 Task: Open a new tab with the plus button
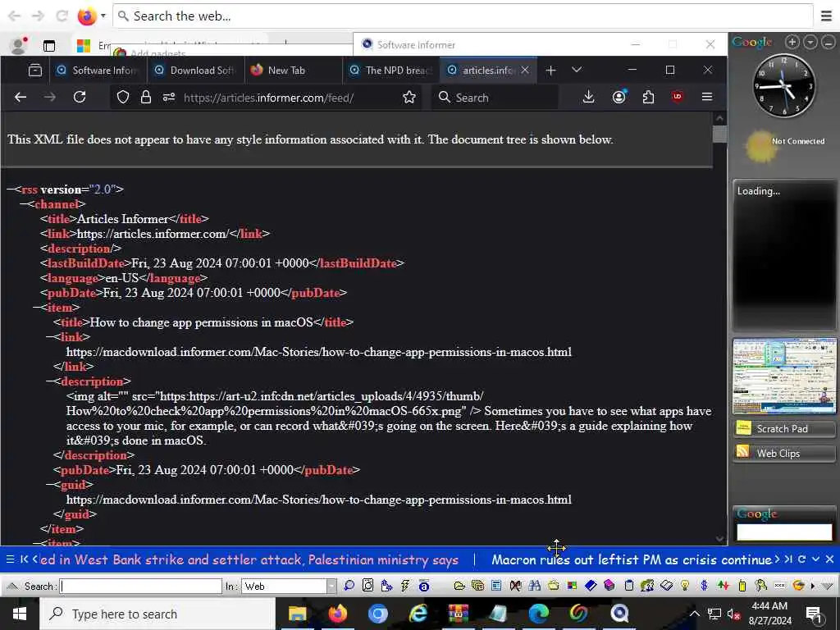[x=550, y=71]
